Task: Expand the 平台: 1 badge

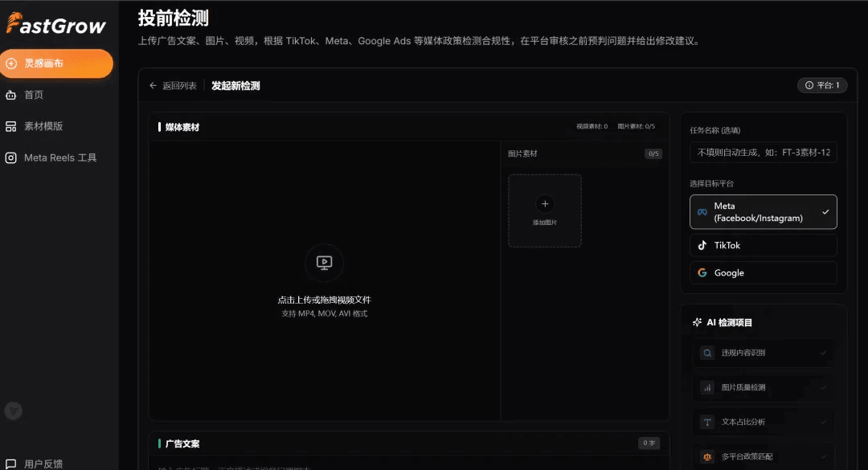Action: coord(822,85)
